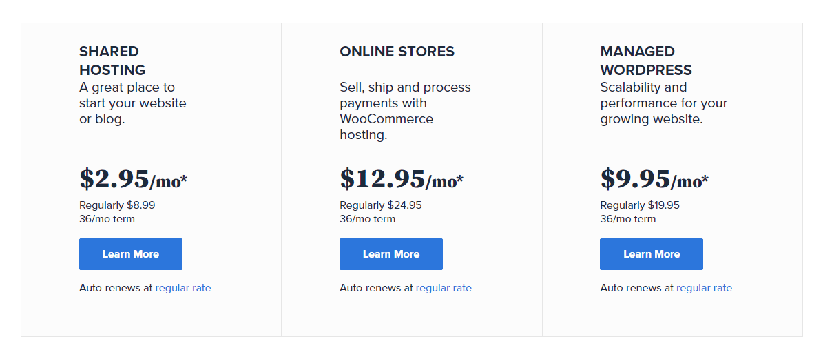This screenshot has width=832, height=363.
Task: Click the Regularly $8.99 text
Action: 117,205
